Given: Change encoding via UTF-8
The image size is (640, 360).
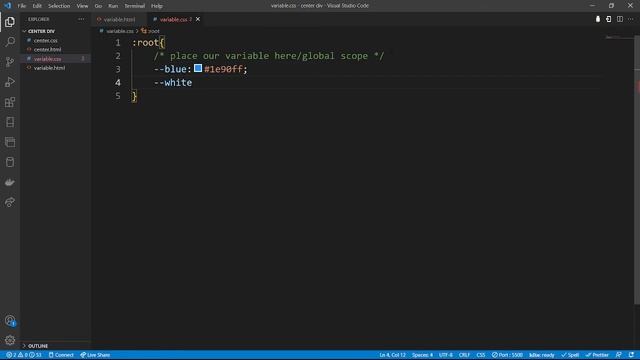Looking at the screenshot, I should (x=446, y=355).
